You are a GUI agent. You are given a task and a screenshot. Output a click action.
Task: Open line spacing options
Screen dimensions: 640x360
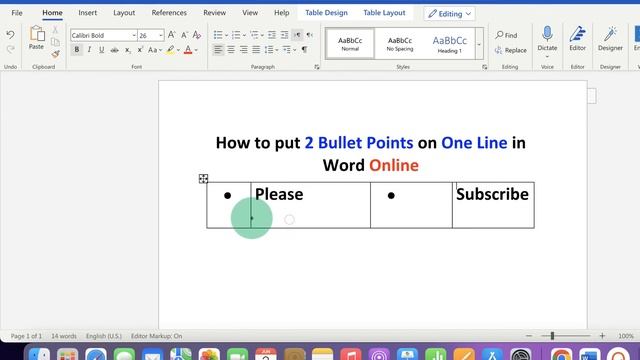[269, 50]
